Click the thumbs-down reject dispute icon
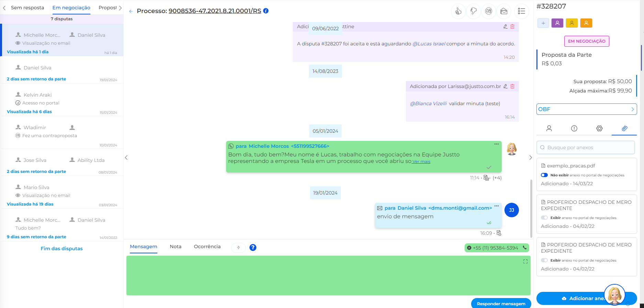The height and width of the screenshot is (308, 644). point(474,11)
